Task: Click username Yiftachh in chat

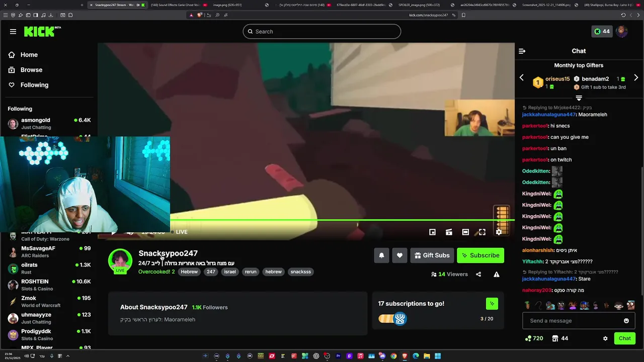Action: tap(532, 262)
